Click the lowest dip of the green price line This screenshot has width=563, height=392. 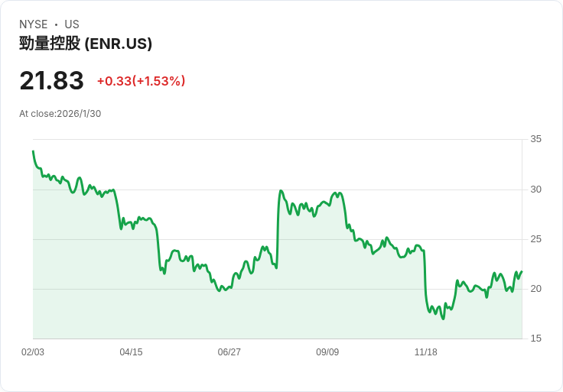443,319
